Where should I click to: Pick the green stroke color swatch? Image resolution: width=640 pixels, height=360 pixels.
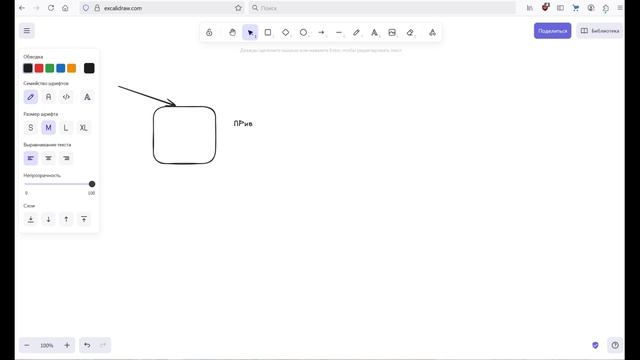point(50,68)
